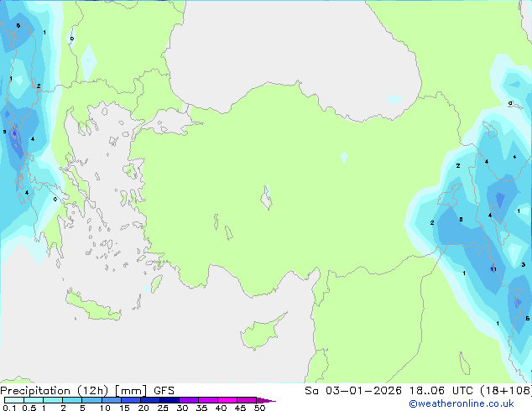Select the 0.5–1 mm legend swatch
The image size is (532, 411).
34,400
